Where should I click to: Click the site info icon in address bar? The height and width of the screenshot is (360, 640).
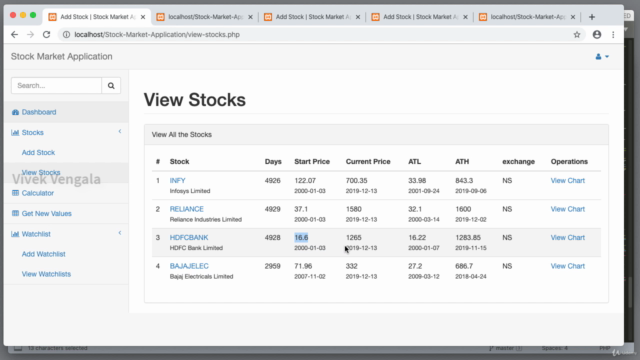(66, 35)
